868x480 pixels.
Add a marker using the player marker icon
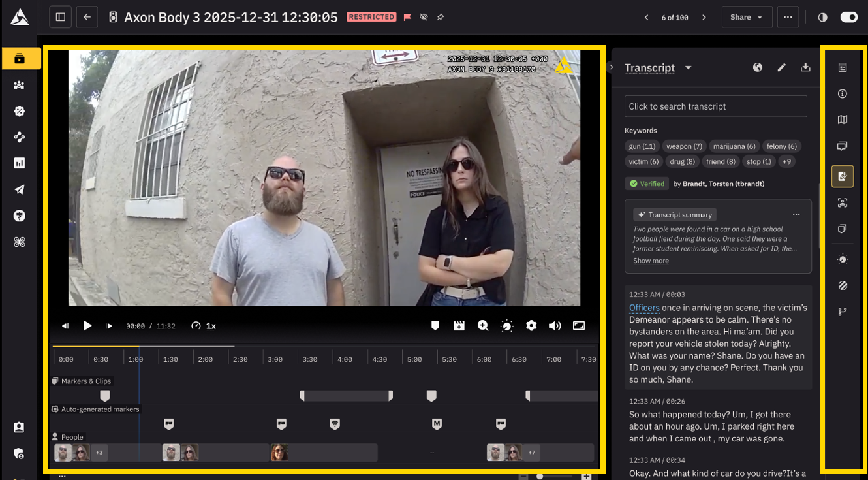[x=435, y=326]
